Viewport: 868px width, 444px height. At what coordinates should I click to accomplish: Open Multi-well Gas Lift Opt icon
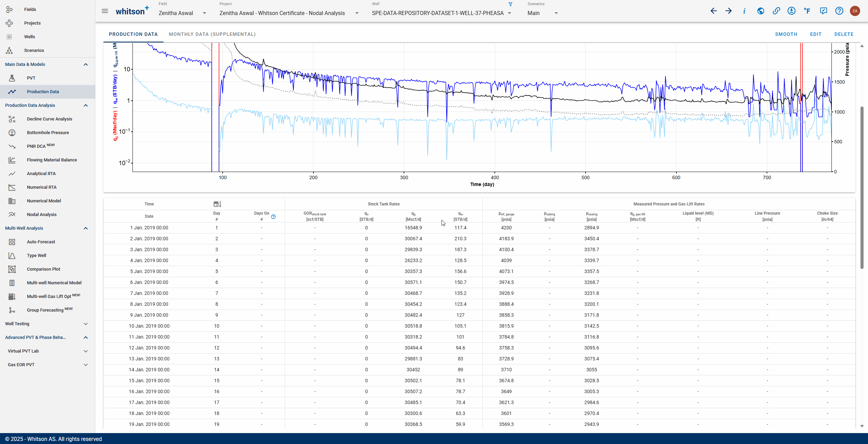[12, 296]
